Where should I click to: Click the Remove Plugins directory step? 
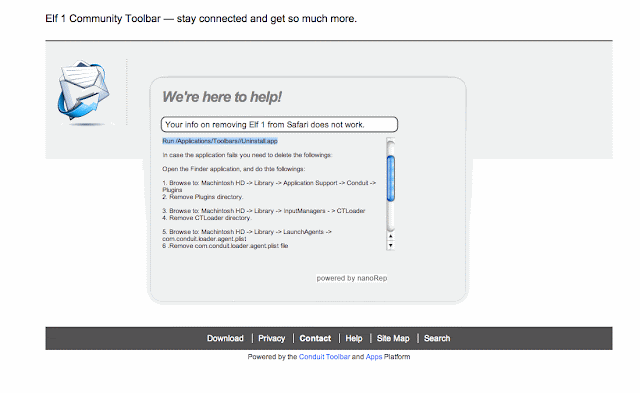coord(203,197)
